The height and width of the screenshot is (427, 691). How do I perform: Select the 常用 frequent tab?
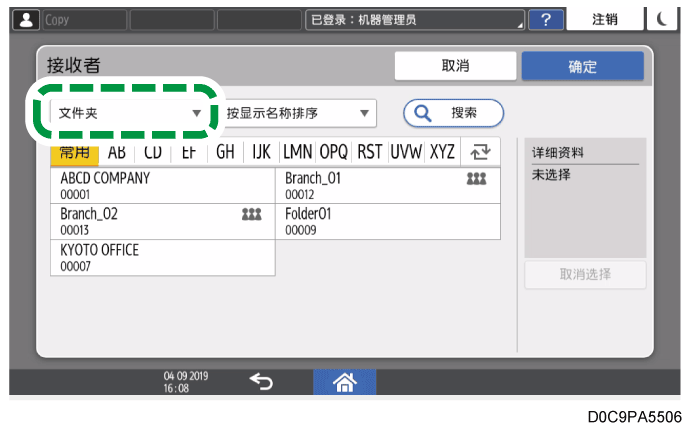[x=74, y=152]
